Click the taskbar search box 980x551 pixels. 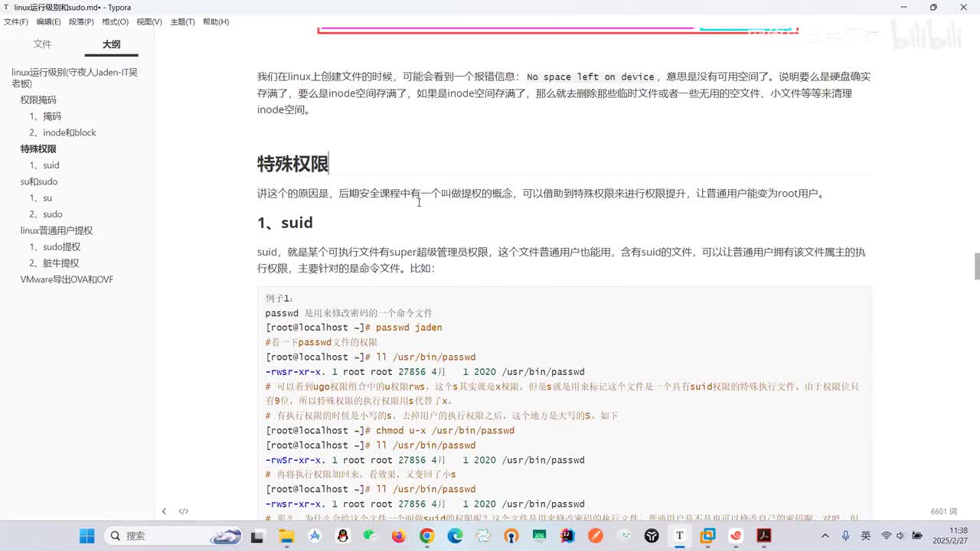click(x=174, y=536)
